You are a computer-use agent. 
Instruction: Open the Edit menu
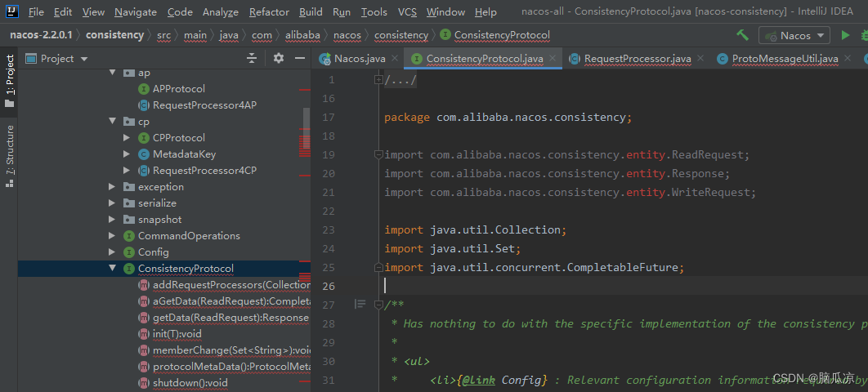(63, 11)
